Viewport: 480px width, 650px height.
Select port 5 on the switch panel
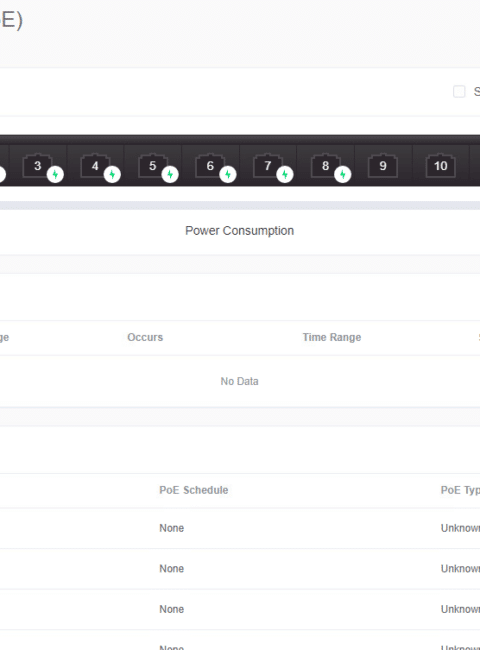[x=153, y=166]
